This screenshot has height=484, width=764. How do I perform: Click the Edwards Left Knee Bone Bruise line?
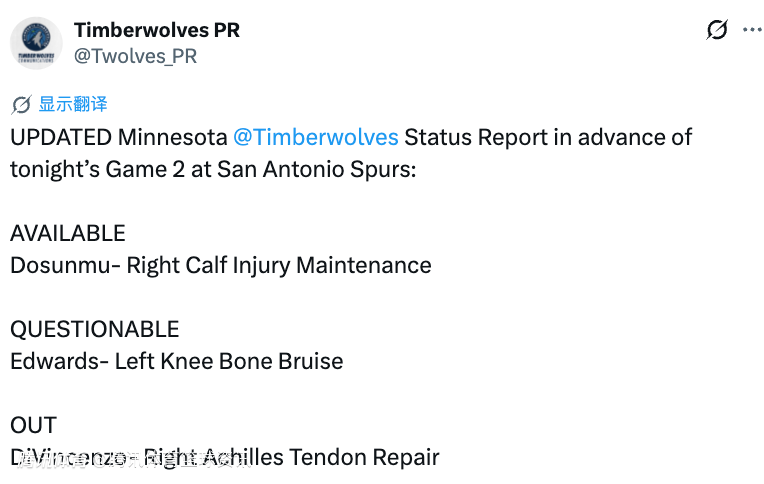(x=176, y=361)
